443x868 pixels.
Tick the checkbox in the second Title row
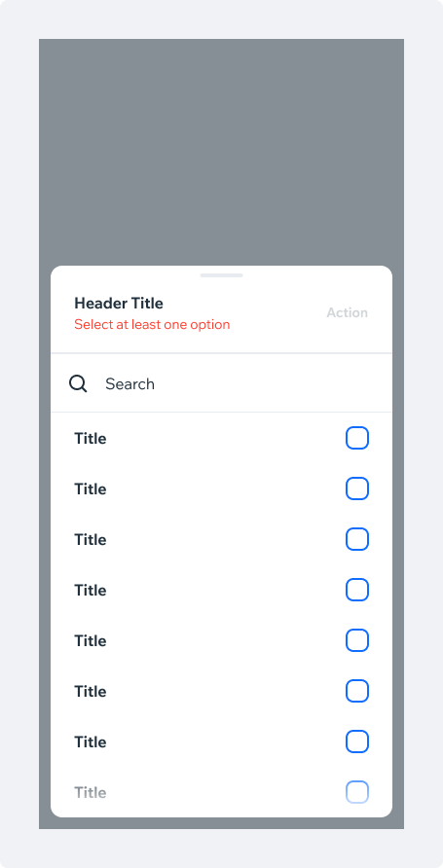357,488
